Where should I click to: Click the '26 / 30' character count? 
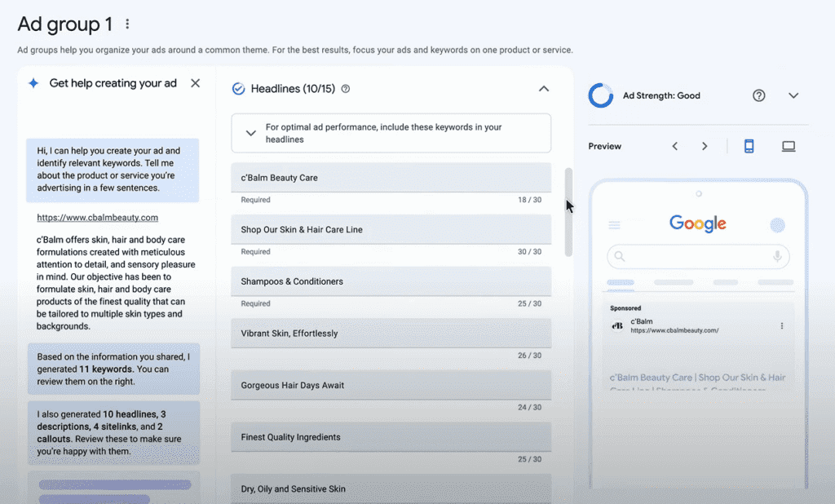[529, 356]
